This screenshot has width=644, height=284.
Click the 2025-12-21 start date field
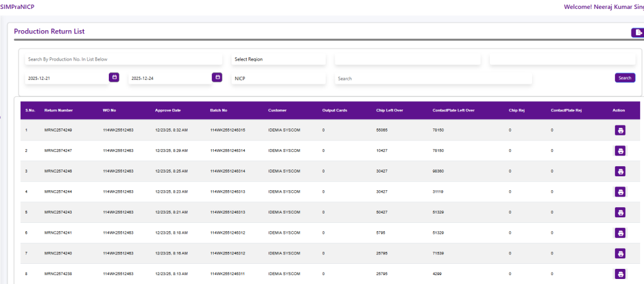pos(66,79)
